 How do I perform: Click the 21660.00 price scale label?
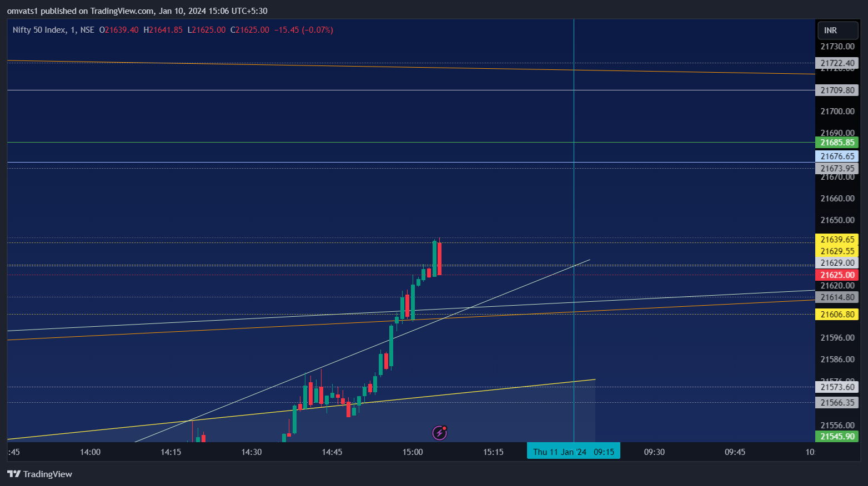(837, 199)
